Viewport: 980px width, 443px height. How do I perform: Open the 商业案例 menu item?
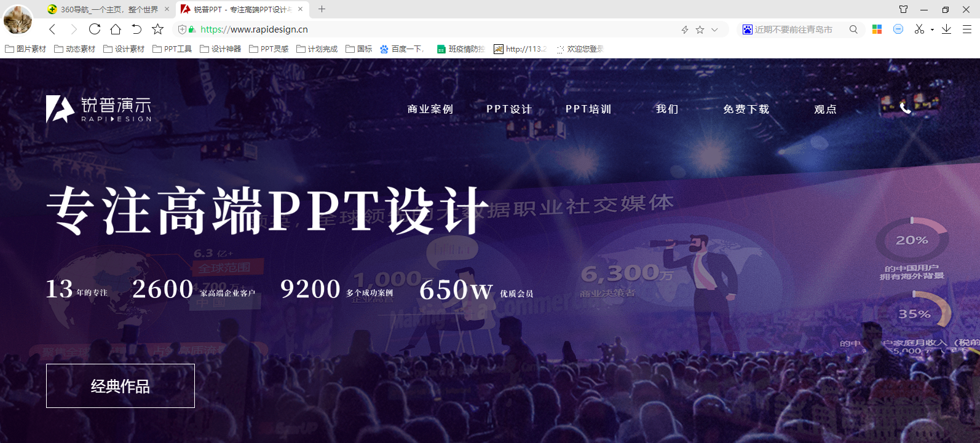pos(430,109)
